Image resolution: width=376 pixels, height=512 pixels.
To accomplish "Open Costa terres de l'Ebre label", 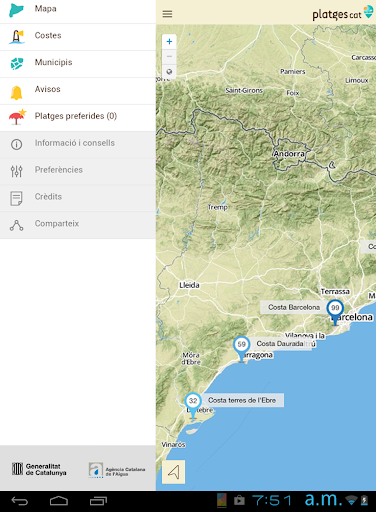I will [242, 400].
